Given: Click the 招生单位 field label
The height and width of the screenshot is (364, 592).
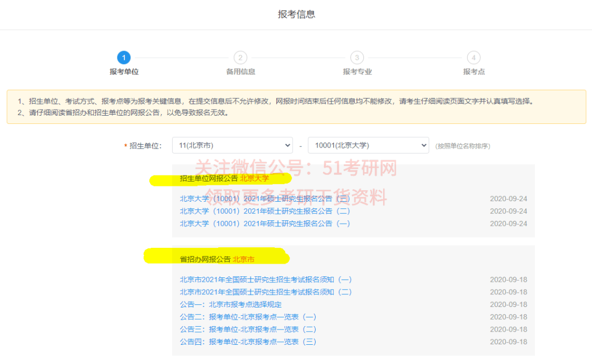Looking at the screenshot, I should click(x=145, y=146).
